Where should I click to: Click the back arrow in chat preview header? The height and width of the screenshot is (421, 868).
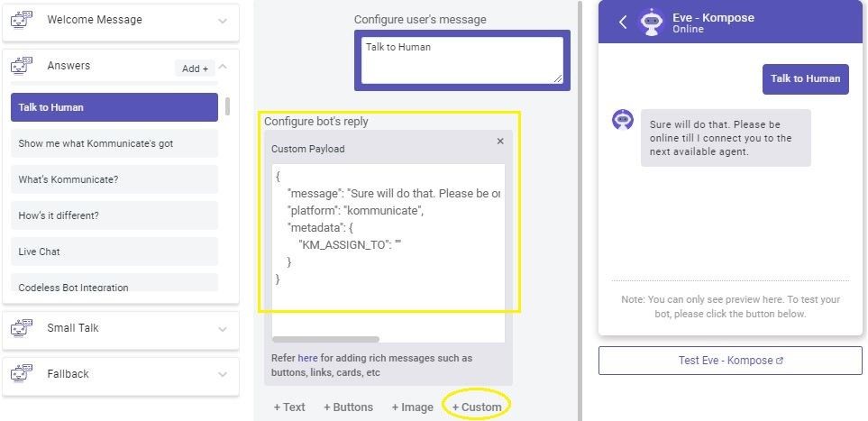tap(623, 23)
